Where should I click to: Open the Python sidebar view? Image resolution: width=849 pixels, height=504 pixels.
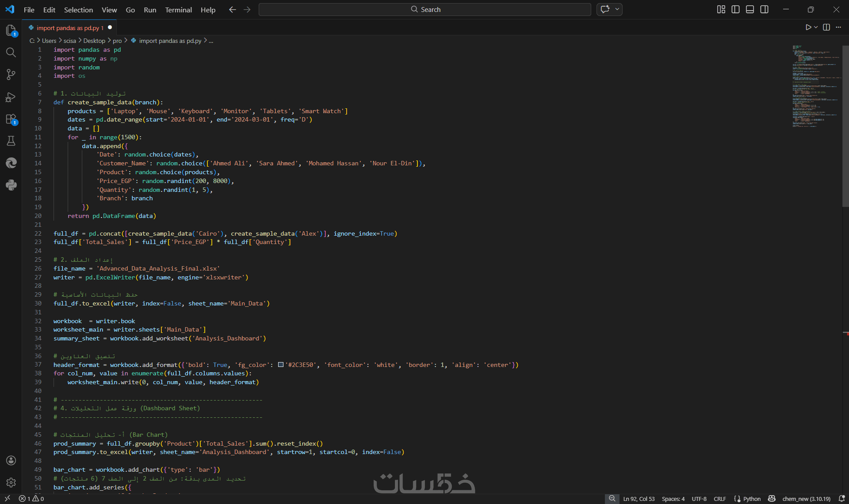pyautogui.click(x=11, y=185)
